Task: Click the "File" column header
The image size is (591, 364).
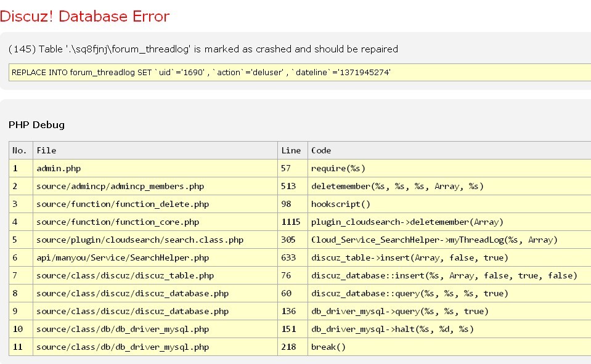Action: click(155, 150)
